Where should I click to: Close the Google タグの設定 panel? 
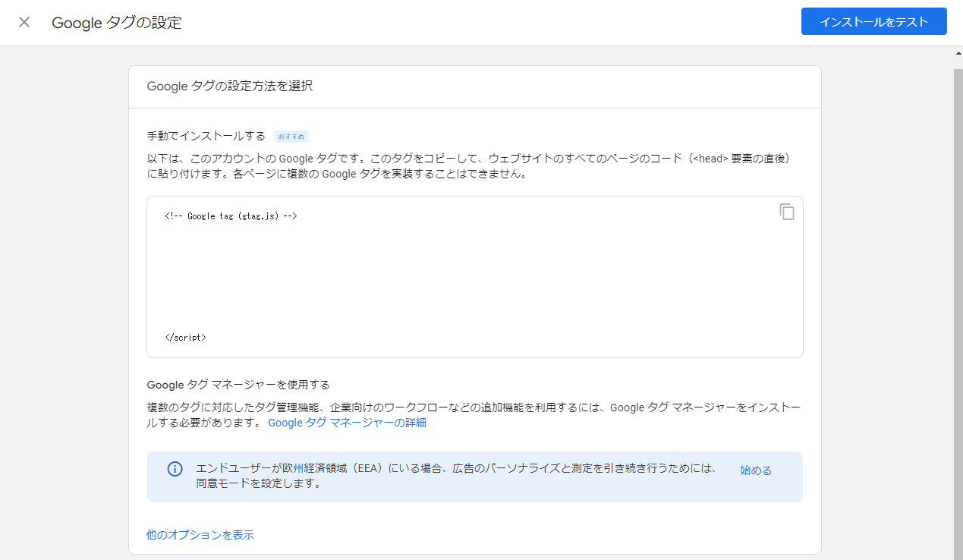tap(24, 22)
